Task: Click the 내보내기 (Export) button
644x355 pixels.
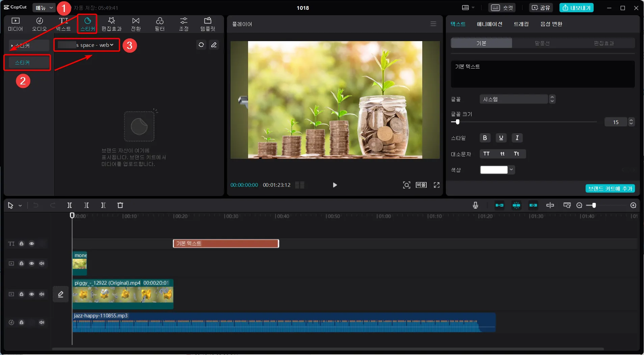Action: point(576,8)
